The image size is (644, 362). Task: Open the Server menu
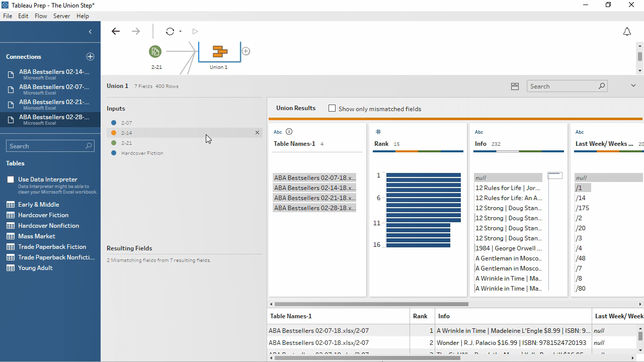[x=61, y=16]
